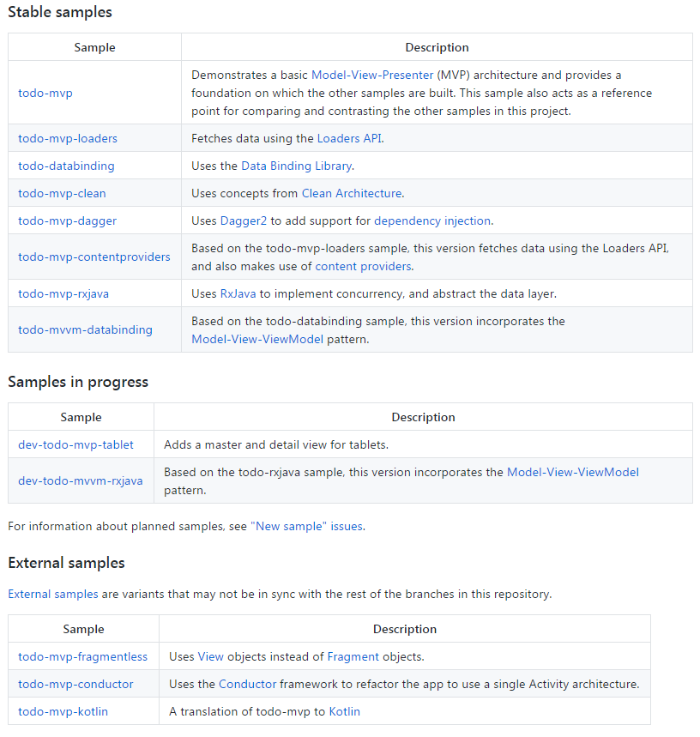The height and width of the screenshot is (737, 700).
Task: Click the Samples in progress Description header
Action: [423, 417]
